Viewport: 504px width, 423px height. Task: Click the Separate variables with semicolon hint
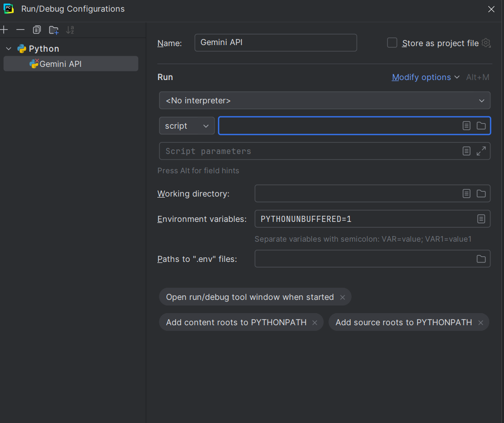pos(363,239)
